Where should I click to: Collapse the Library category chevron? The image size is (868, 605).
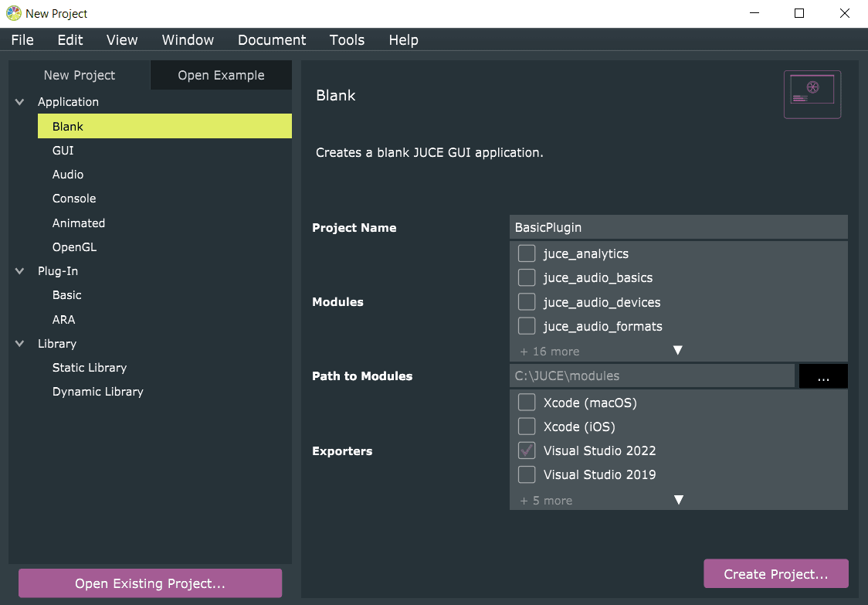pos(20,344)
